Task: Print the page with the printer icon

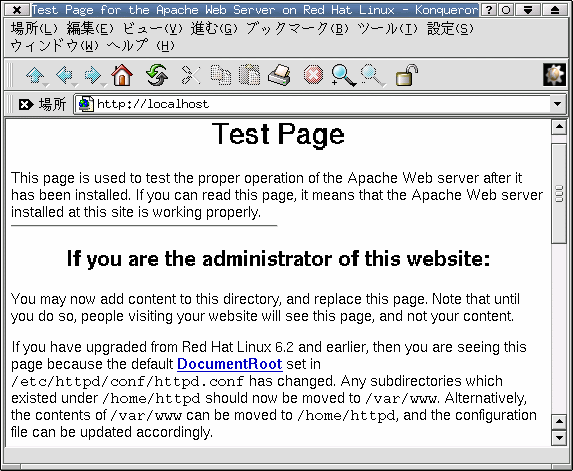Action: point(279,75)
